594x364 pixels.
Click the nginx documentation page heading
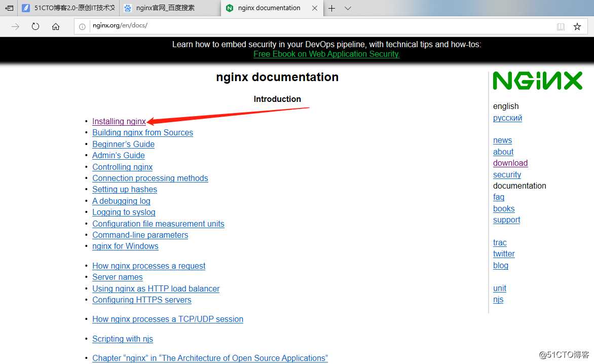(x=277, y=77)
